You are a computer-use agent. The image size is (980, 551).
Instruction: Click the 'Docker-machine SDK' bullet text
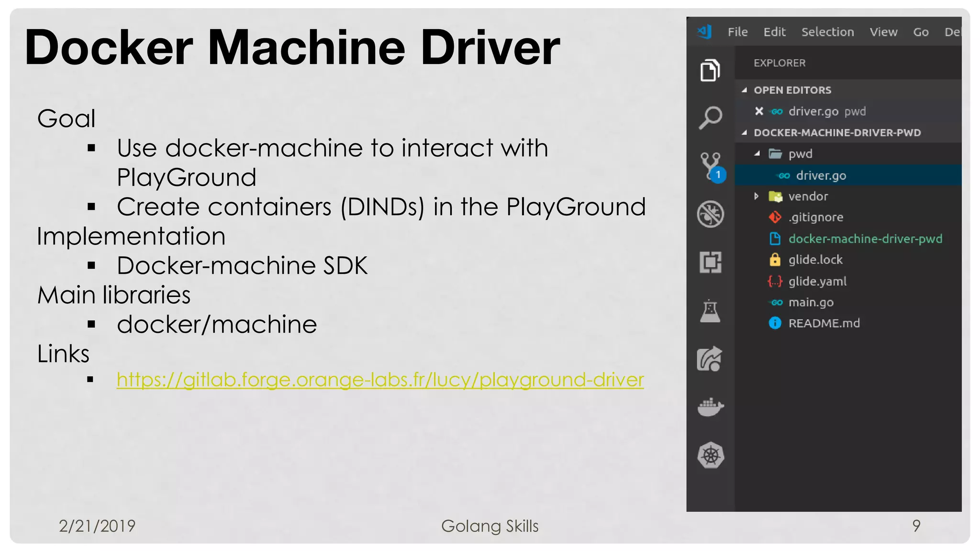coord(242,265)
